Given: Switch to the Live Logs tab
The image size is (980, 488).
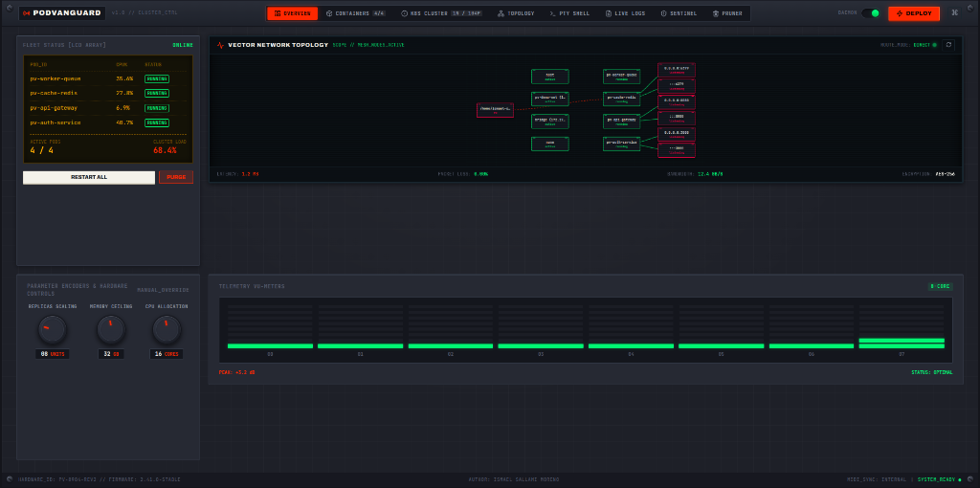Looking at the screenshot, I should point(625,13).
